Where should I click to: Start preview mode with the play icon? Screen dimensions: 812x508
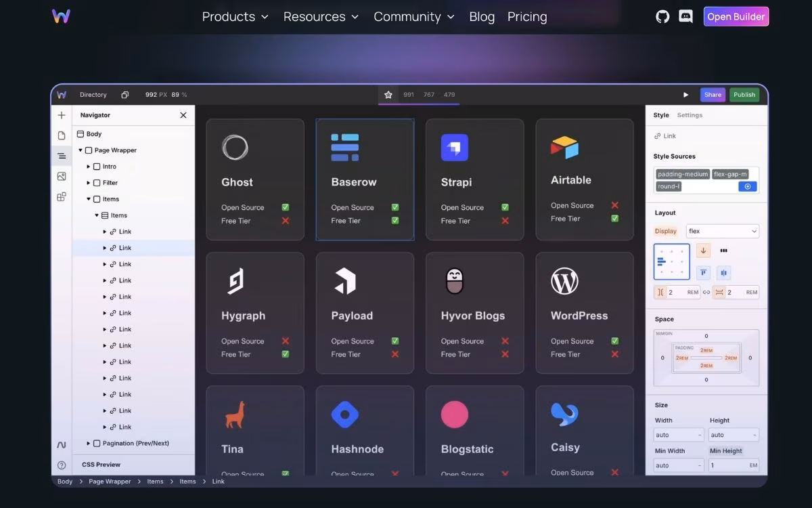coord(685,95)
